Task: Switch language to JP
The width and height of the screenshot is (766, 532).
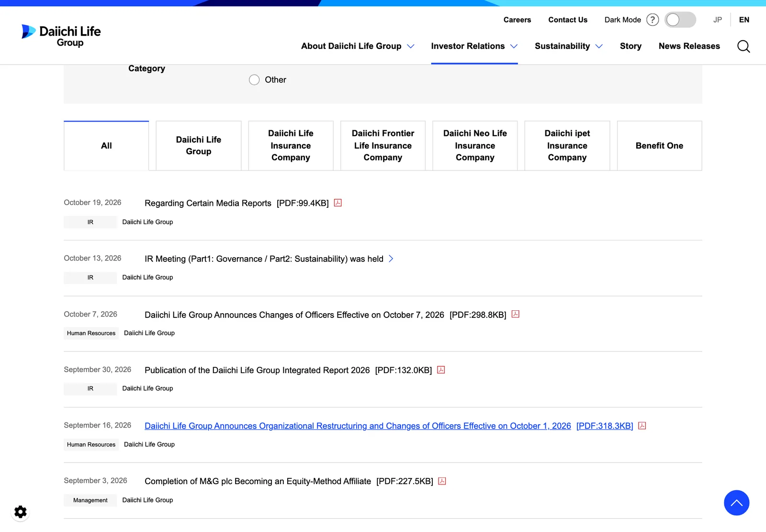Action: point(717,20)
